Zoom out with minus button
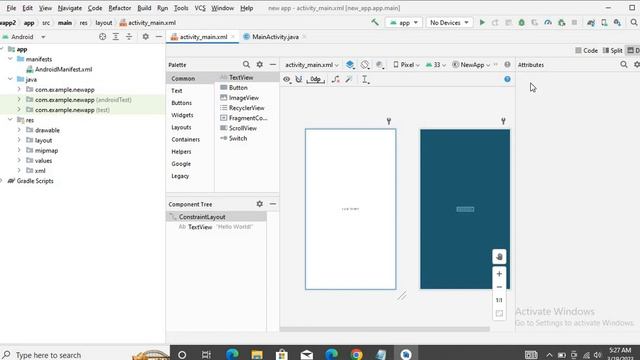This screenshot has height=360, width=640. point(499,287)
